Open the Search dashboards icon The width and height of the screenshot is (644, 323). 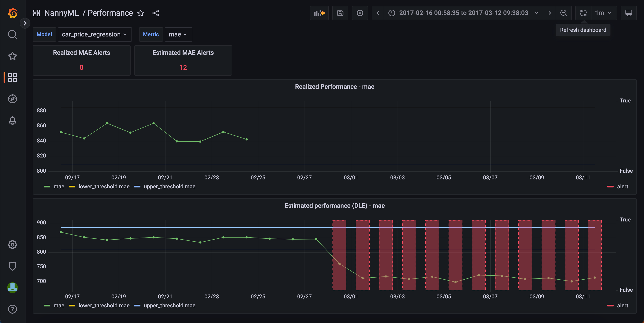click(x=13, y=34)
